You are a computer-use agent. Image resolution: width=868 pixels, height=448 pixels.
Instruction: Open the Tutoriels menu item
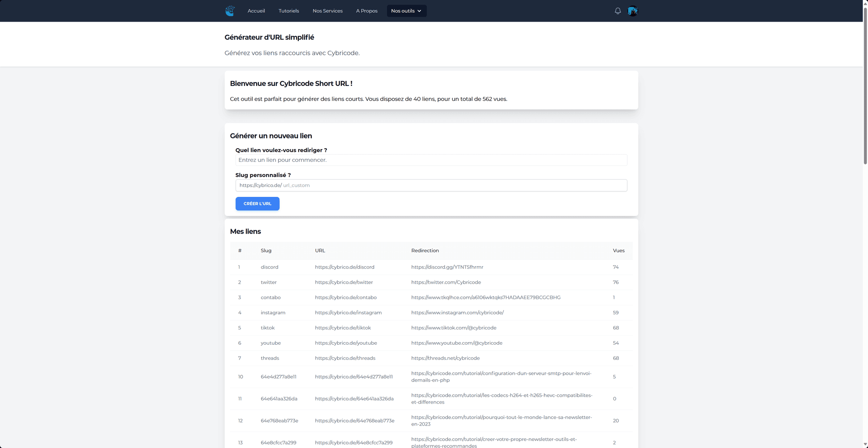(x=289, y=11)
